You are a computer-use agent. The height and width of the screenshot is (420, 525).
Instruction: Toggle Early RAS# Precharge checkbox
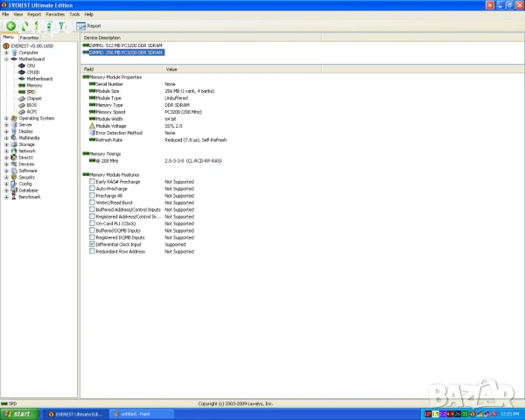point(92,181)
